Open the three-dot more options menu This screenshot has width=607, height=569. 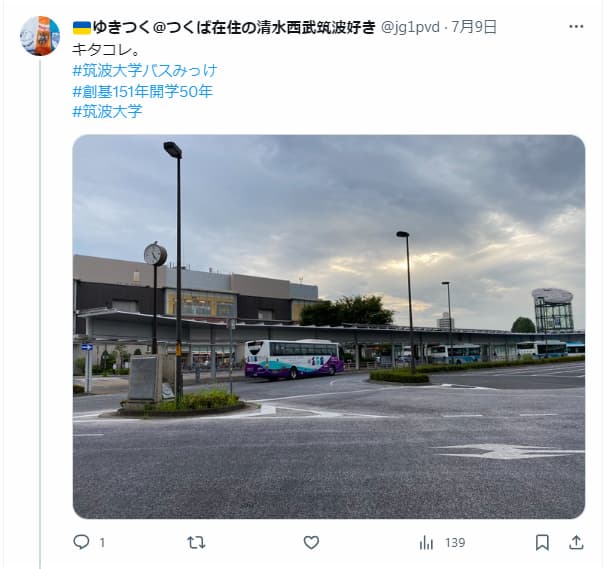[576, 27]
